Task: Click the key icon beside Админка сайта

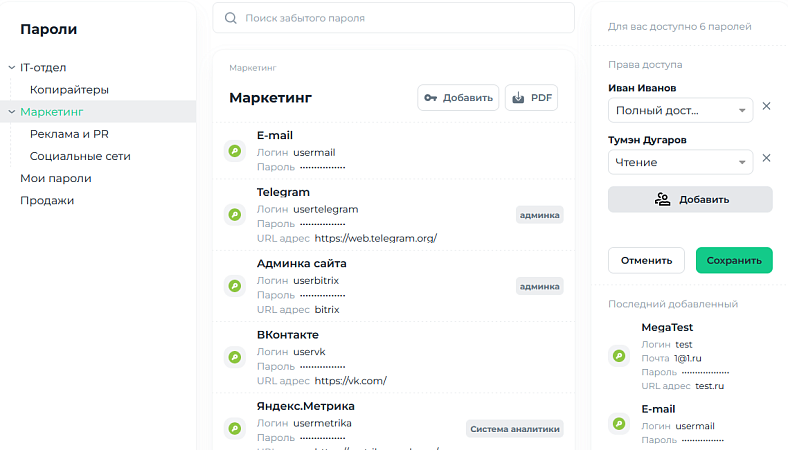Action: pos(235,286)
